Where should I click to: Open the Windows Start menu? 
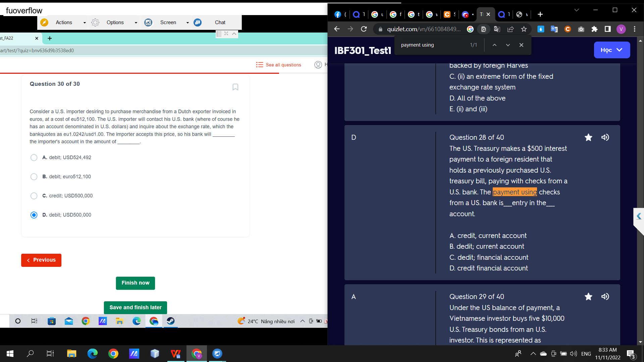click(10, 354)
